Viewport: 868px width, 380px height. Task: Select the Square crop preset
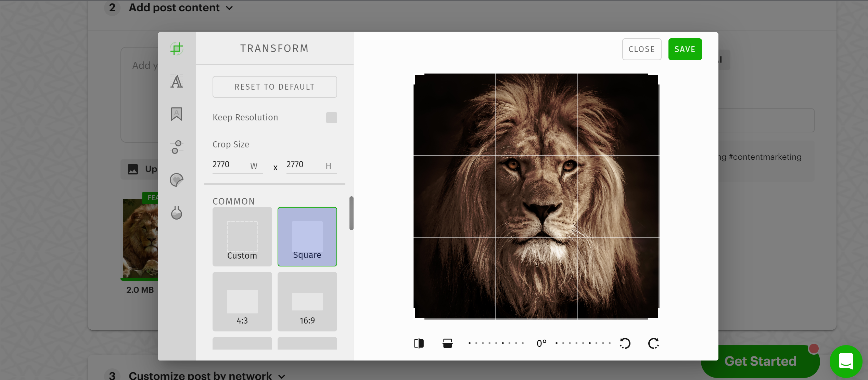pos(307,236)
